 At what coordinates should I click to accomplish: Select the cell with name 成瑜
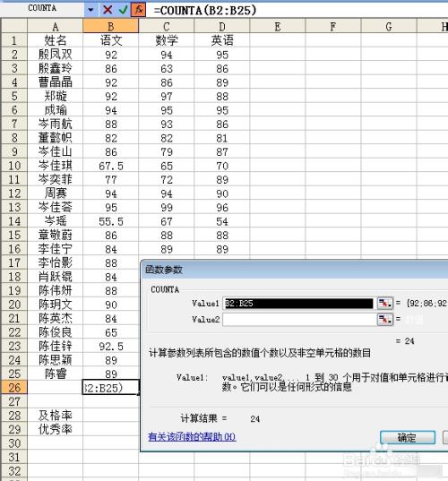(x=56, y=110)
